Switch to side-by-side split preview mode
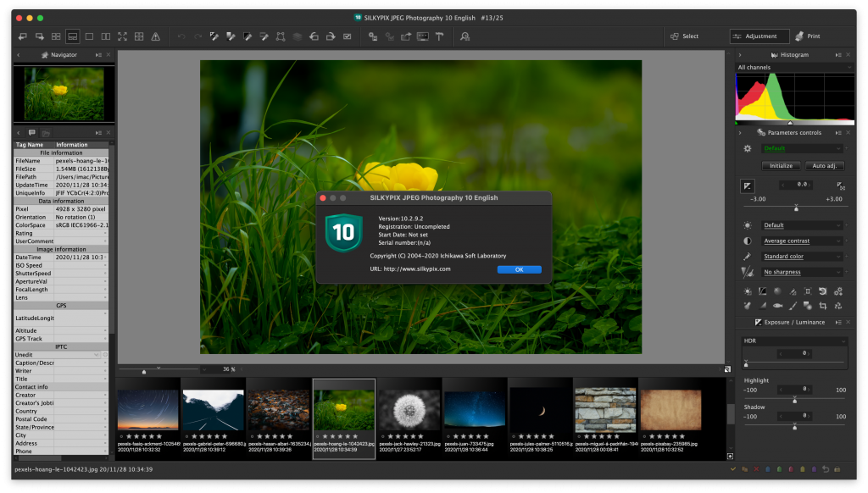 106,36
